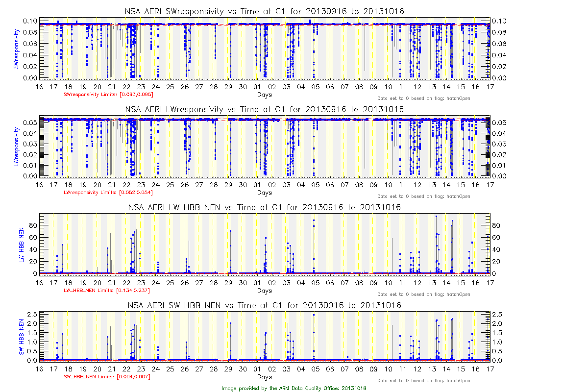Select the LW HBB NEN plot title
The image size is (588, 392).
pyautogui.click(x=265, y=207)
